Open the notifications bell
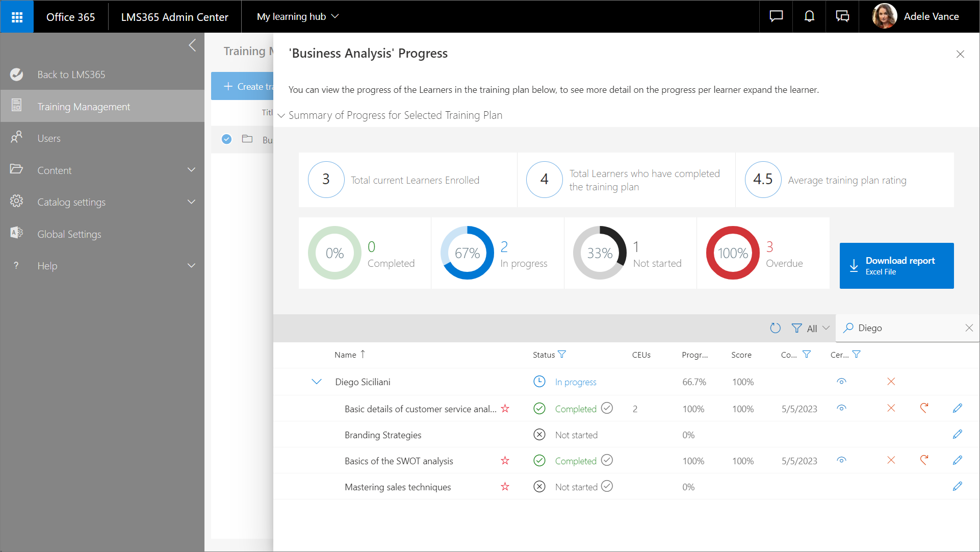 pyautogui.click(x=809, y=16)
